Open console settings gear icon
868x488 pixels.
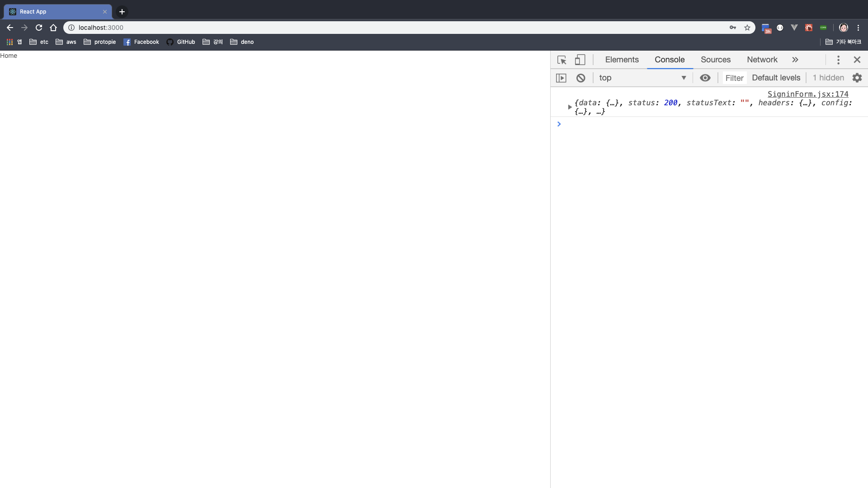(857, 78)
